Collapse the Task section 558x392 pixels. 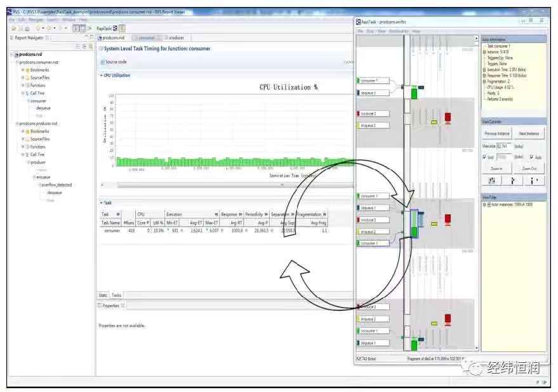pos(101,203)
